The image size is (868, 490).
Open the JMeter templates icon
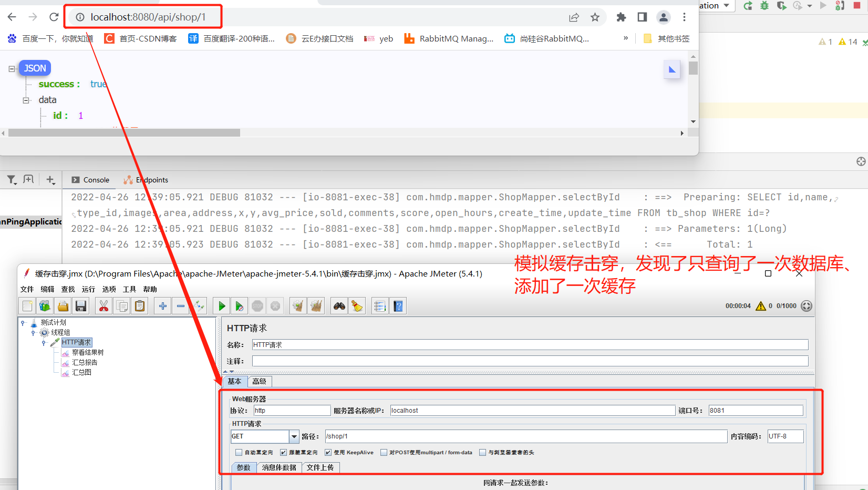(x=45, y=306)
